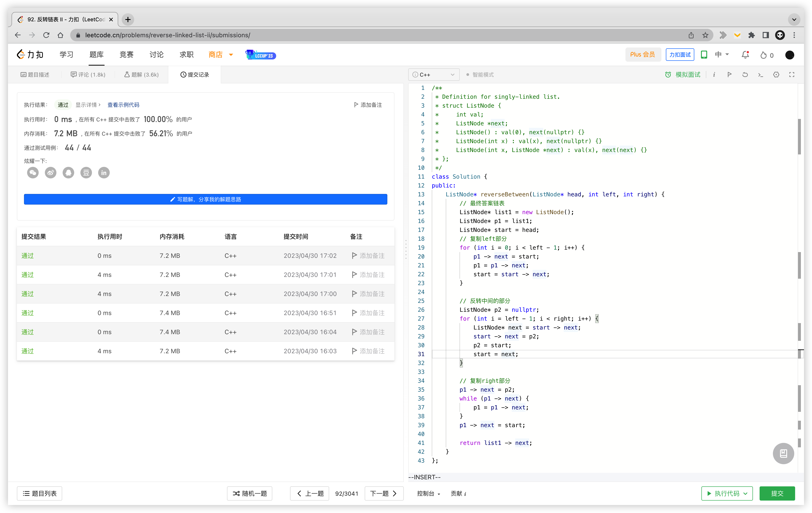Click the panel divider drag handle
Screen dimensions: 812x513
point(406,249)
